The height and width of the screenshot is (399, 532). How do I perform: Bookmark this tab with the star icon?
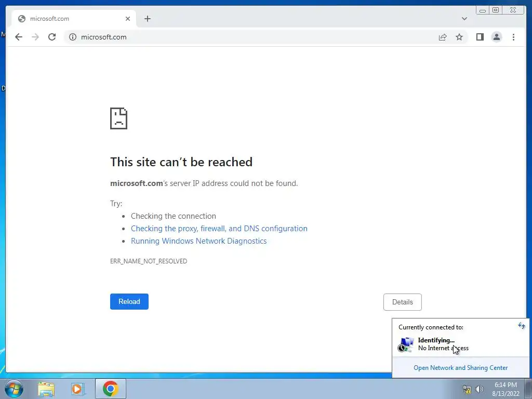click(459, 37)
